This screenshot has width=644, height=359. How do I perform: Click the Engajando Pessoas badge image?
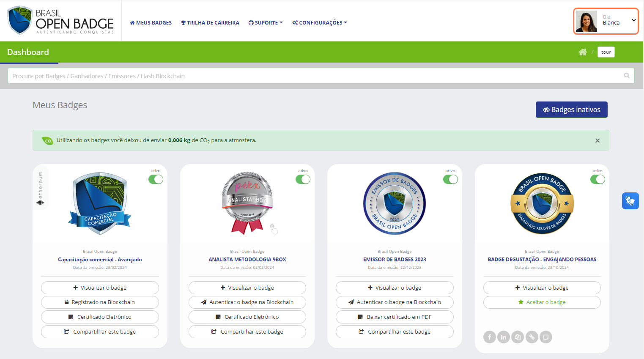pos(542,203)
